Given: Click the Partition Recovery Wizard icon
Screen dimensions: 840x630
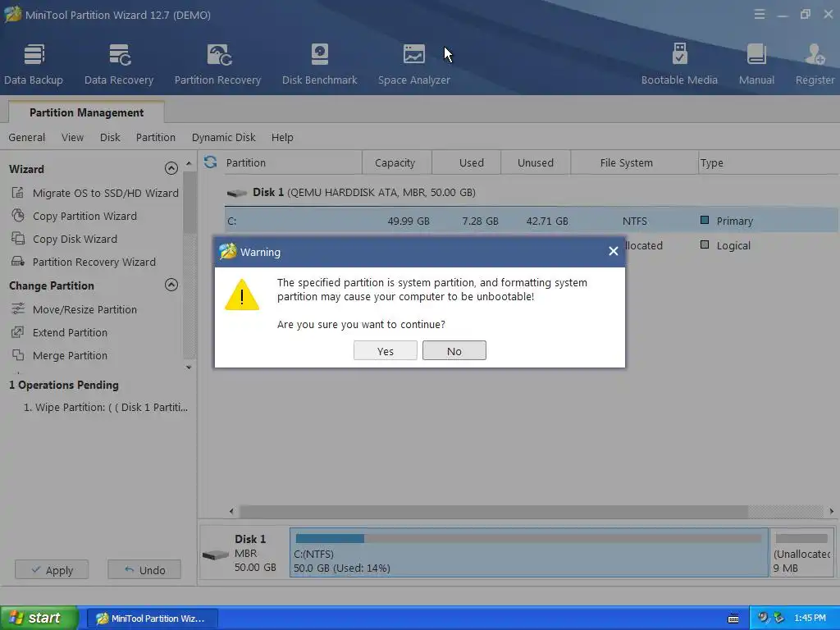Looking at the screenshot, I should tap(18, 262).
